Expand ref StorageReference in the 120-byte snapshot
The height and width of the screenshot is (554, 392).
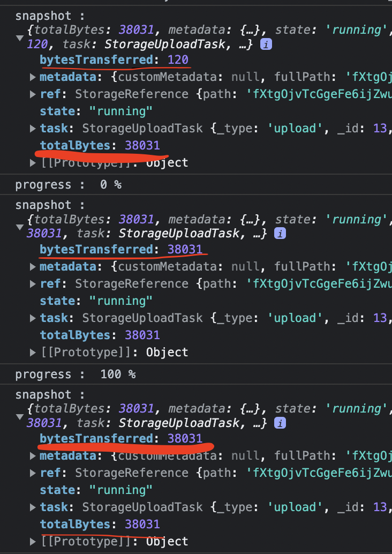point(33,94)
